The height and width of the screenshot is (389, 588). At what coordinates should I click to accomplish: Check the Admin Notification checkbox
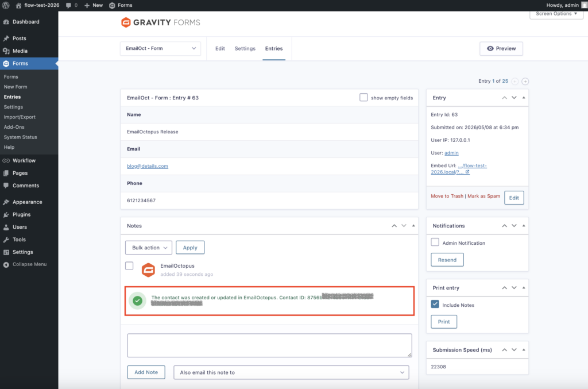tap(435, 242)
